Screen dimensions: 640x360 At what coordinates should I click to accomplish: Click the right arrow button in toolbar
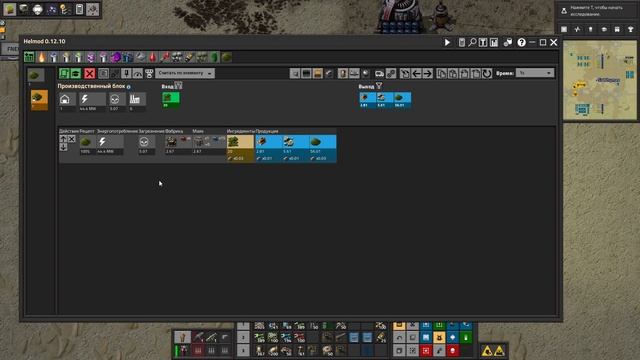coord(427,73)
